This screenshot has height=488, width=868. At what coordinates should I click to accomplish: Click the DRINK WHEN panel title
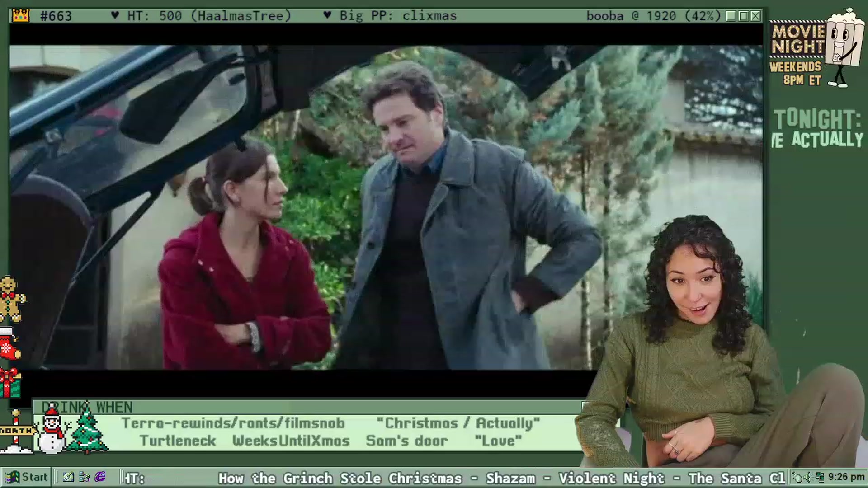[87, 407]
